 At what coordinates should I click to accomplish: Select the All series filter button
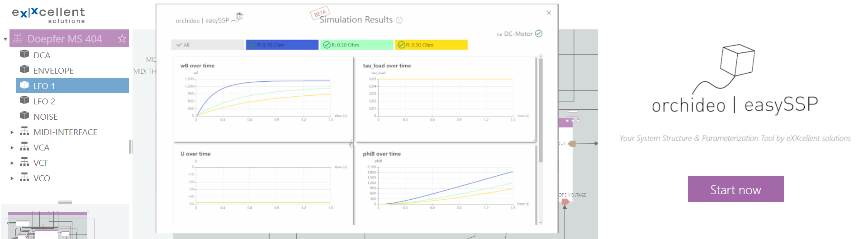pyautogui.click(x=207, y=45)
